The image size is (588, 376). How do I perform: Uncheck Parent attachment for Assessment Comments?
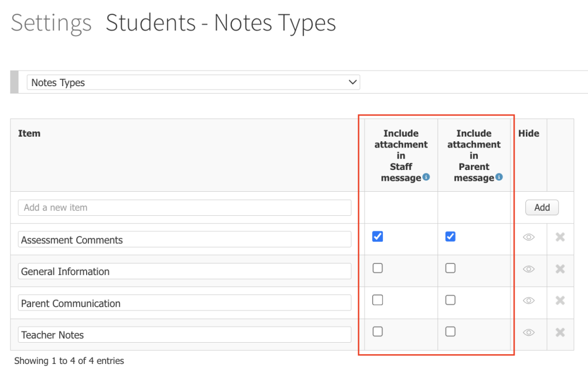click(x=450, y=237)
